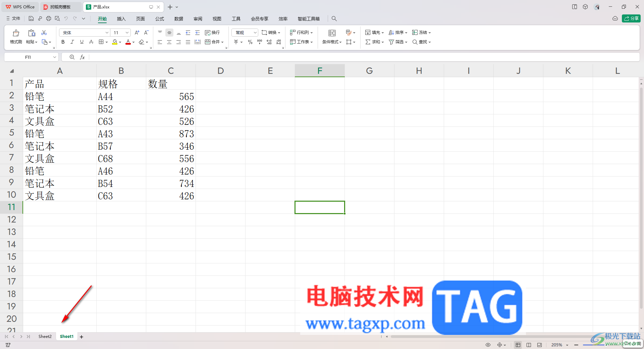The width and height of the screenshot is (644, 349).
Task: Click the Paste clipboard icon
Action: click(x=32, y=33)
